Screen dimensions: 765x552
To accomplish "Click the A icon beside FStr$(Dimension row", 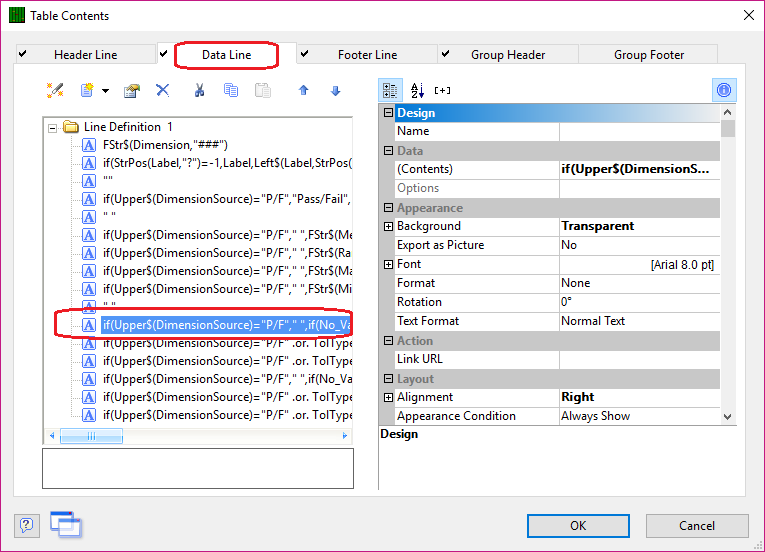I will (x=89, y=145).
